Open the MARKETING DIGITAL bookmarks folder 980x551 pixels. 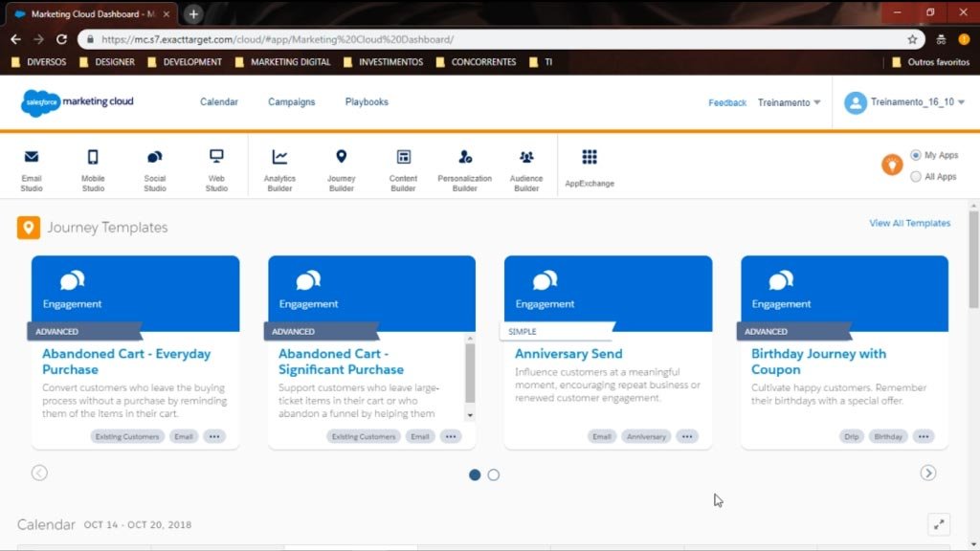pyautogui.click(x=283, y=62)
